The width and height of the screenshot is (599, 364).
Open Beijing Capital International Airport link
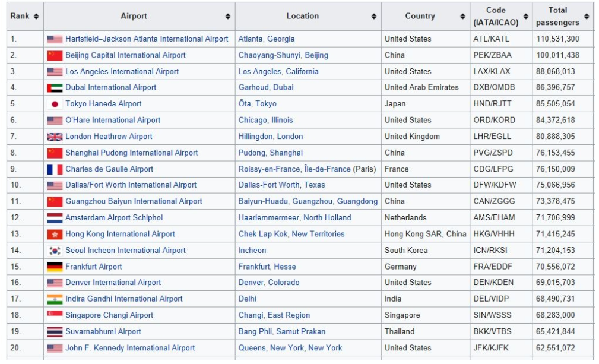point(125,55)
